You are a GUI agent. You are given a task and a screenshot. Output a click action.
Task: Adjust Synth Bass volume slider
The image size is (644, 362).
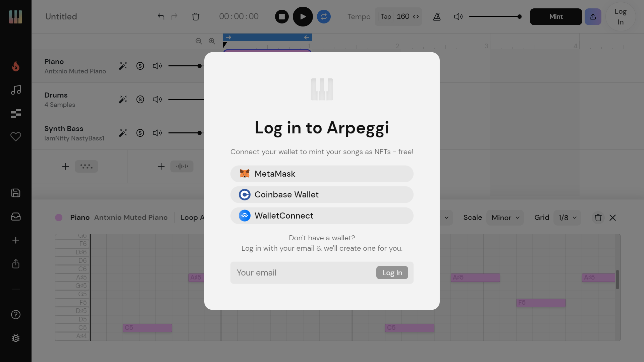click(200, 133)
